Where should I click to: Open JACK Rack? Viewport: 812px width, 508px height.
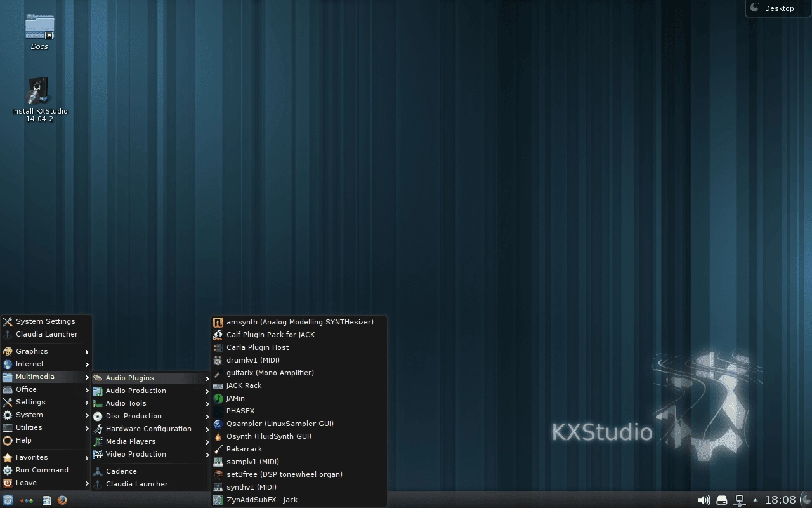pos(299,385)
